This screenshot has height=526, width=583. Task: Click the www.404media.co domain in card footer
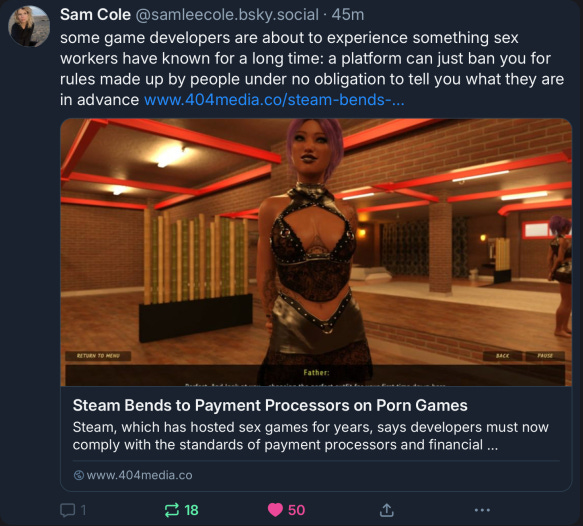coord(139,475)
